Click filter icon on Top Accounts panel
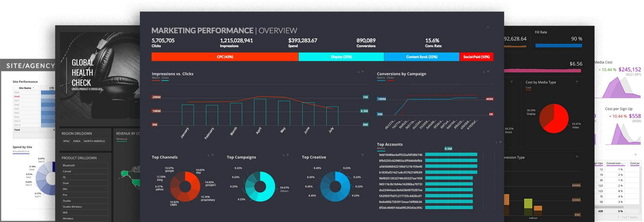The image size is (644, 222). coord(500,142)
